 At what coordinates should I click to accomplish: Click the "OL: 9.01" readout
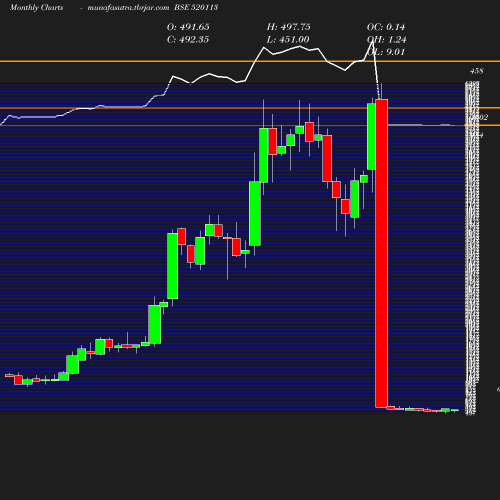386,52
